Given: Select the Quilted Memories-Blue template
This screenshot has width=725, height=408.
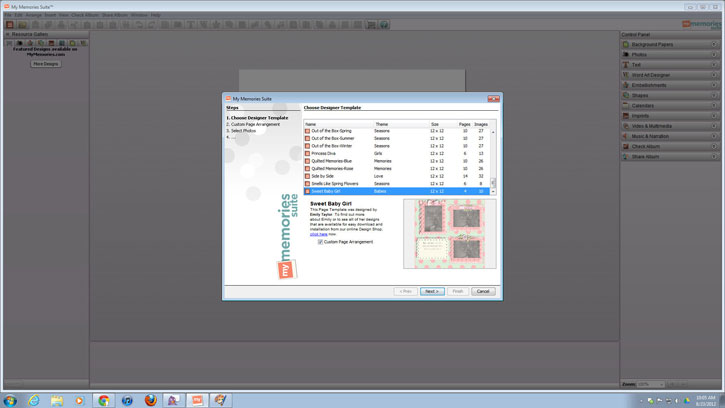Looking at the screenshot, I should tap(397, 161).
